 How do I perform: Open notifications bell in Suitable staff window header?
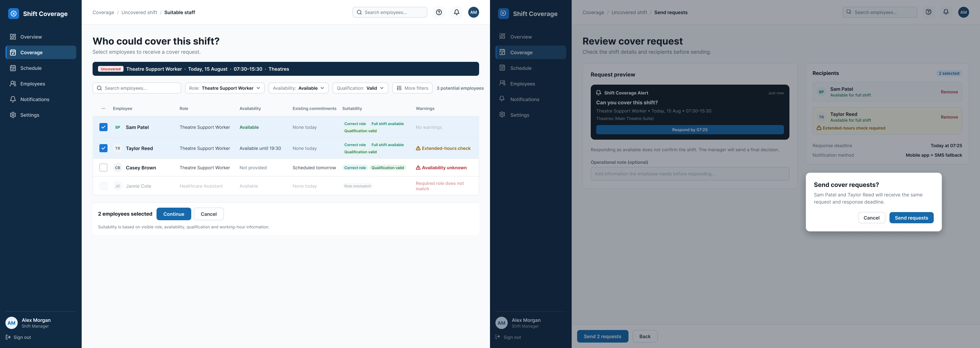pos(456,12)
